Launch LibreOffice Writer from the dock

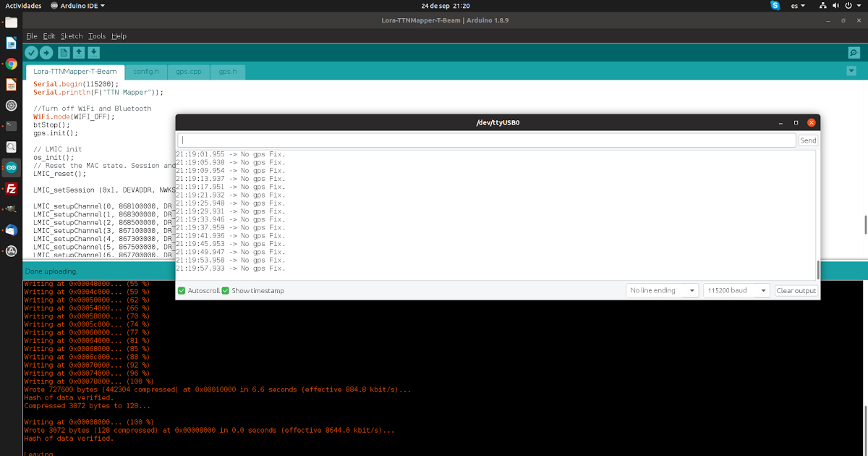coord(11,43)
